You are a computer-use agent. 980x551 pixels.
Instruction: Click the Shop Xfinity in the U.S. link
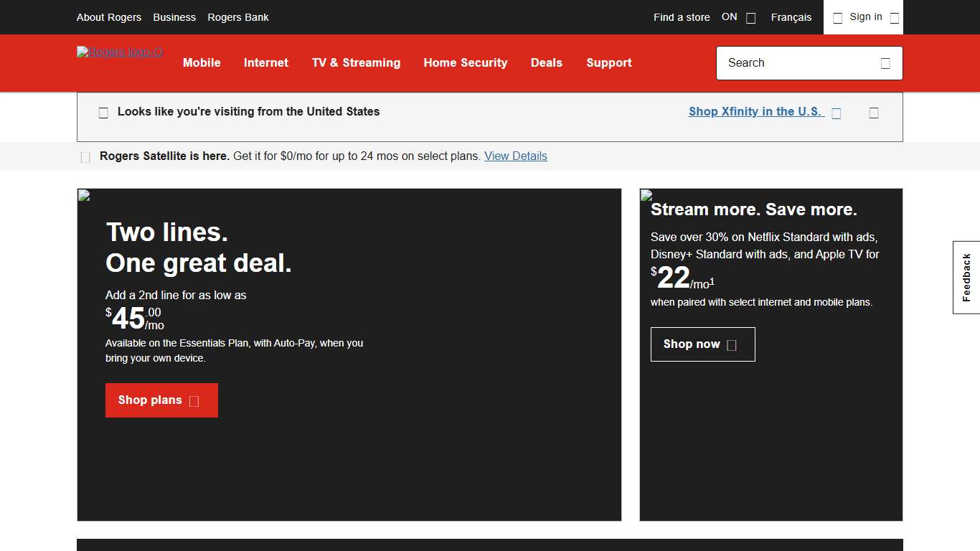pyautogui.click(x=755, y=111)
